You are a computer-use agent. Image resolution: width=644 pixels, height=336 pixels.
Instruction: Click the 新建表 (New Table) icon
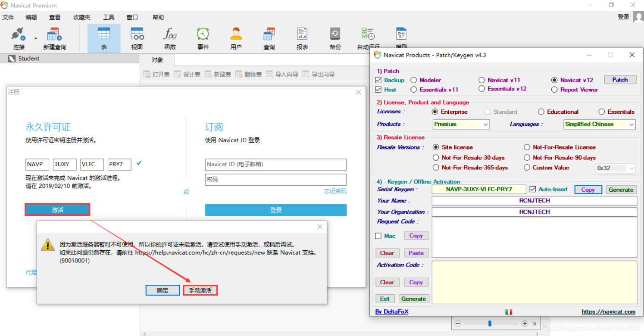click(x=208, y=74)
